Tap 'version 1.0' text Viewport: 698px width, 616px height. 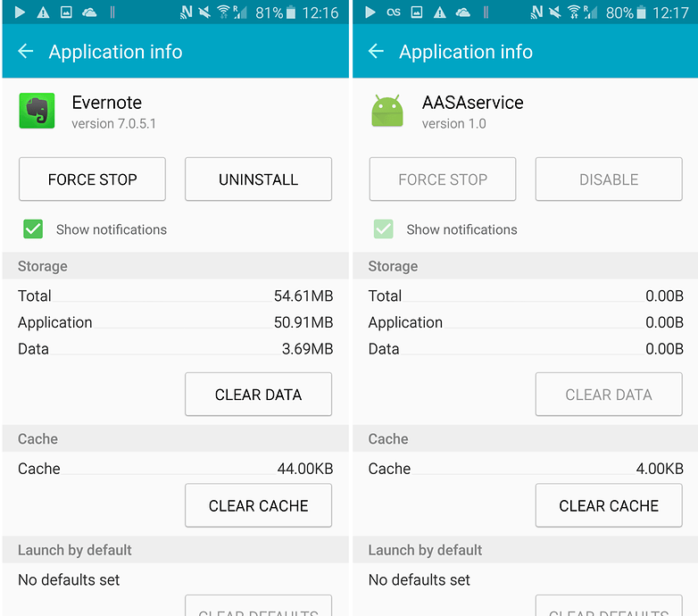(x=454, y=123)
